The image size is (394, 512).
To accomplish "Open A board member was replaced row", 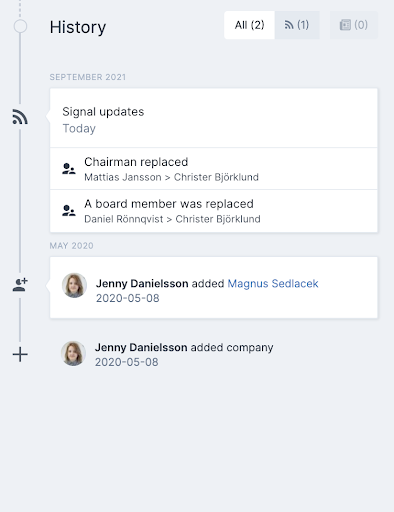I will [x=214, y=211].
